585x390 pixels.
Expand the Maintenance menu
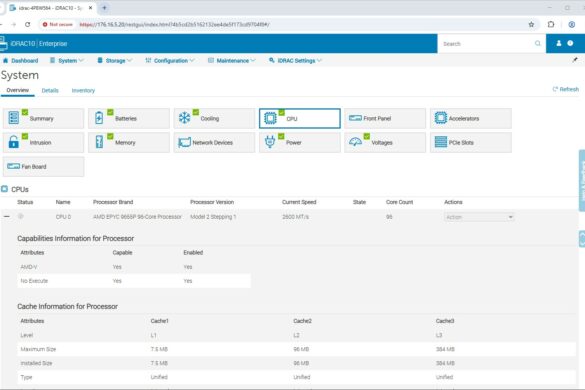[x=232, y=60]
